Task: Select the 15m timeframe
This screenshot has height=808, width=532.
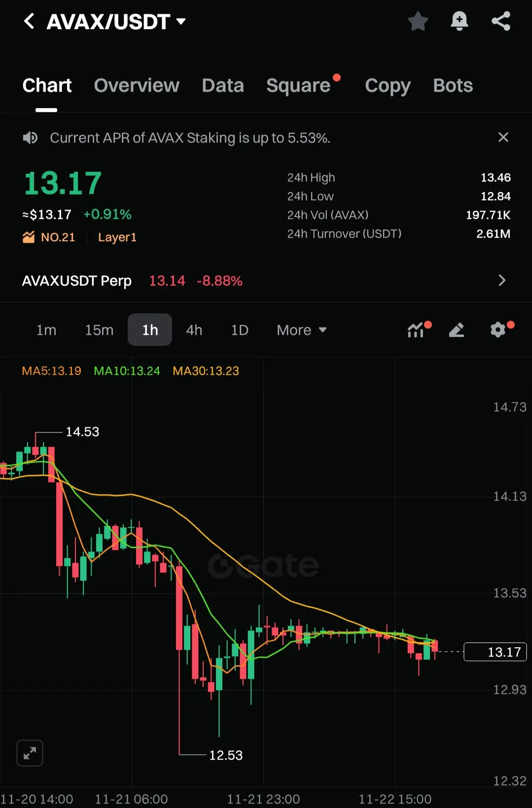Action: click(x=99, y=330)
